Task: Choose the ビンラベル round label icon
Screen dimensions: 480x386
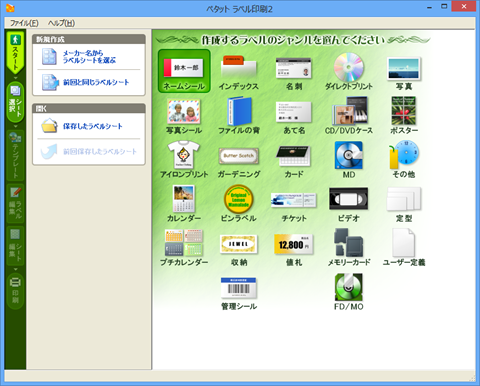Action: coord(239,204)
